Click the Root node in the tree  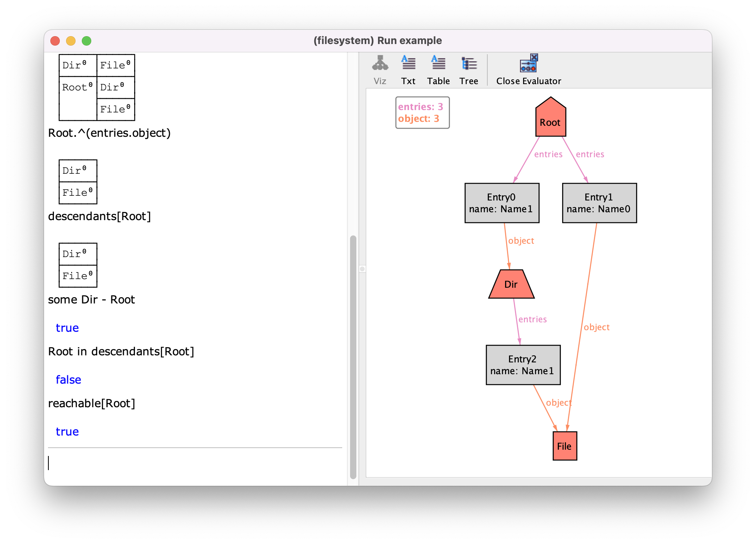click(551, 121)
